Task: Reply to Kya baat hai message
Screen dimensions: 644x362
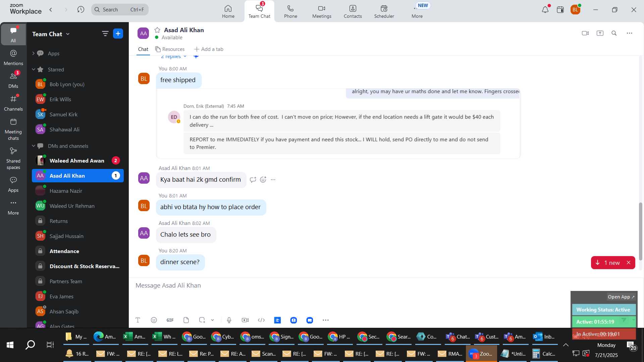Action: point(253,180)
